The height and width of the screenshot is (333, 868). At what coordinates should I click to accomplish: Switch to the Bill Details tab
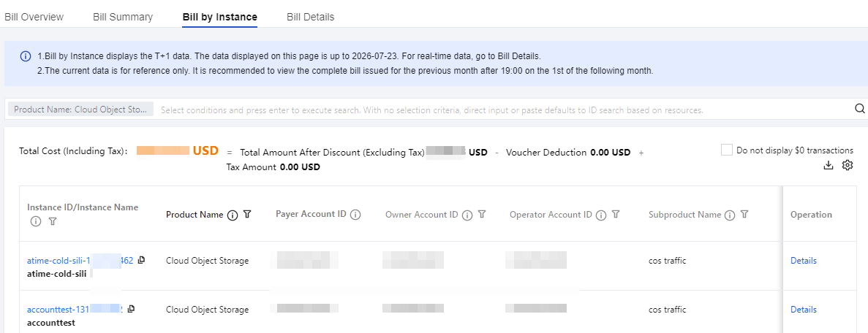311,17
